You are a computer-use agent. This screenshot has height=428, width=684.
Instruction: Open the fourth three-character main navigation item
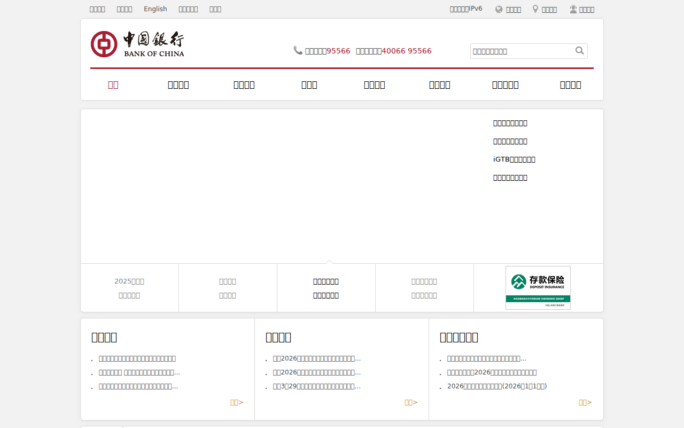coord(309,85)
